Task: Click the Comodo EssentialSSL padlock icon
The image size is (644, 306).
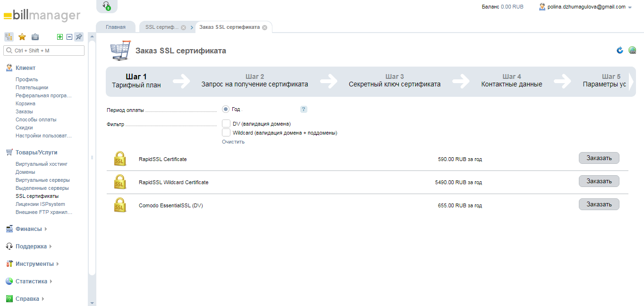Action: point(120,205)
